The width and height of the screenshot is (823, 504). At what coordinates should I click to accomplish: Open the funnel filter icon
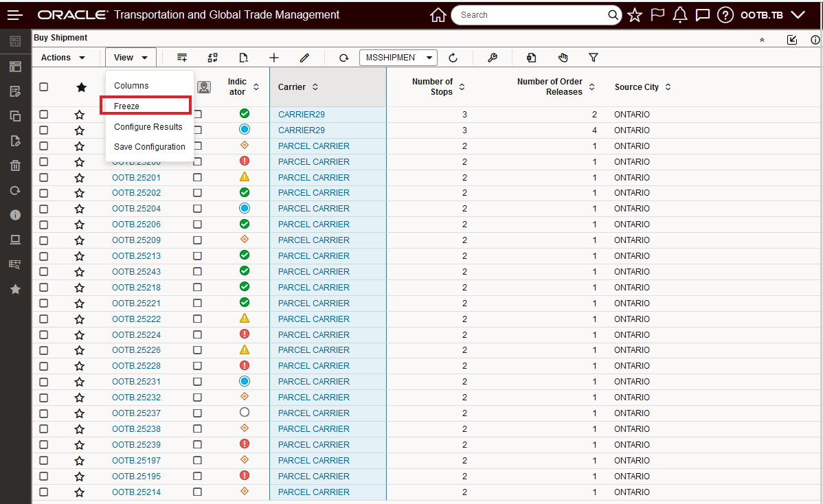[593, 58]
